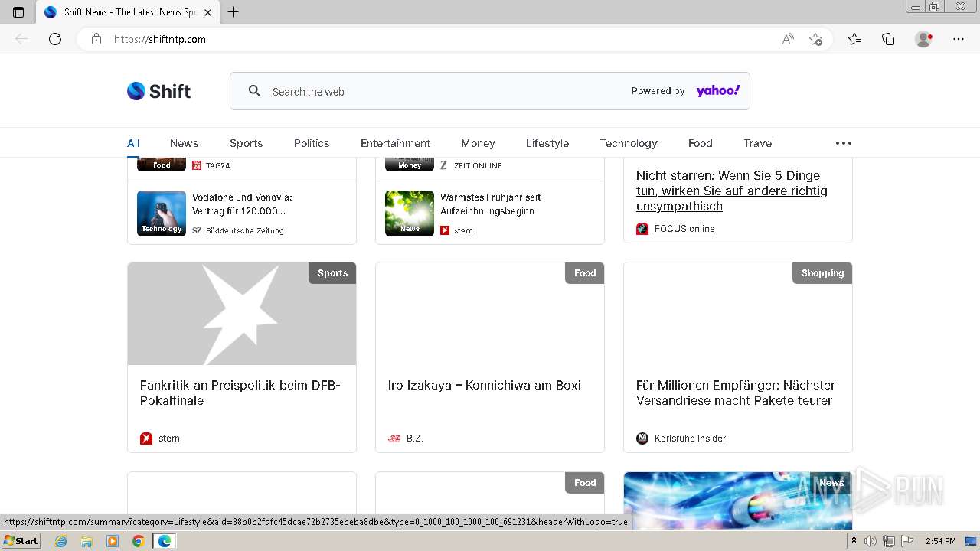Viewport: 980px width, 551px height.
Task: Show hidden tray icons arrow
Action: pos(854,541)
